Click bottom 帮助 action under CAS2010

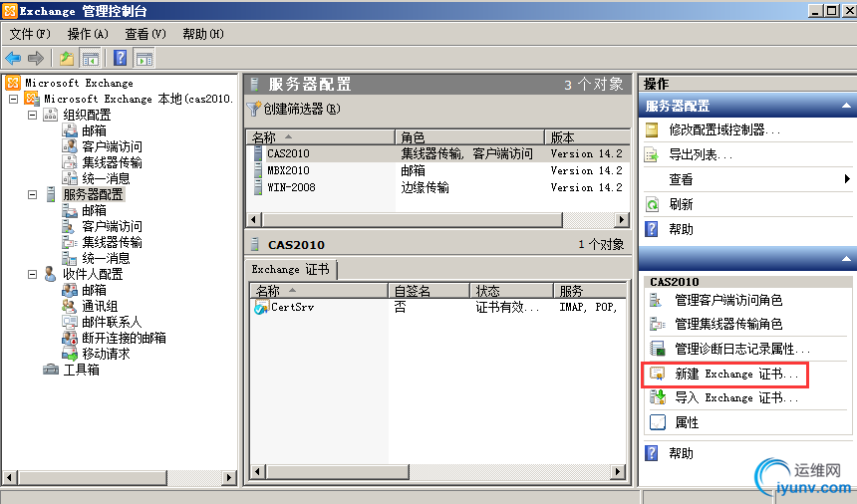pyautogui.click(x=681, y=453)
